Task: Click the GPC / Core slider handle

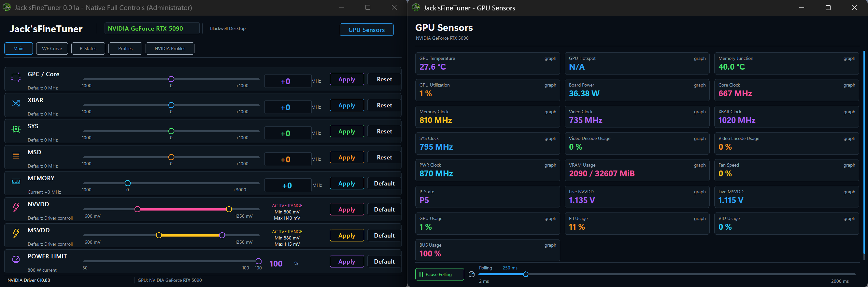Action: click(x=171, y=79)
